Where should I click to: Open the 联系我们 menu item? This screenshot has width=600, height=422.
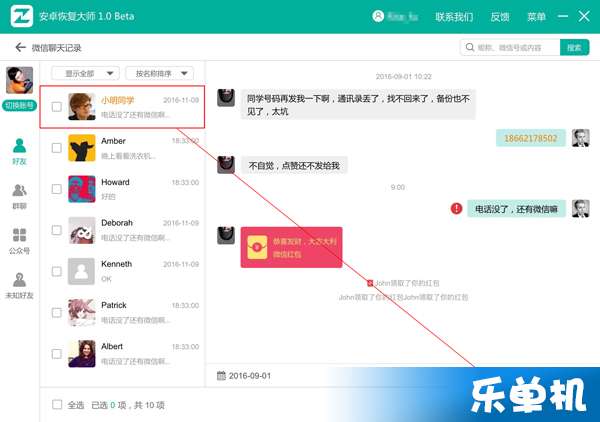[454, 16]
